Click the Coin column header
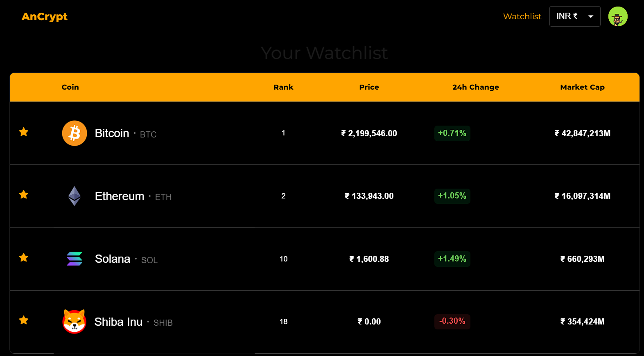Screen dimensions: 644x356 click(70, 87)
